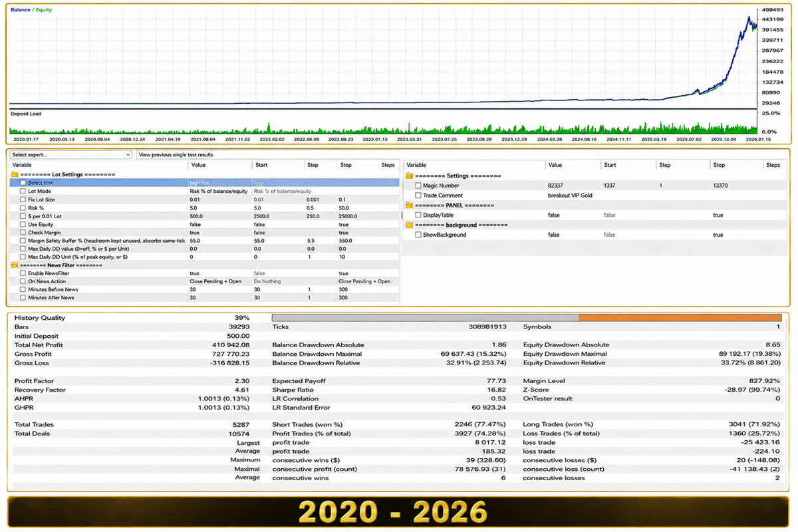Click the Value column header above Magic Number's 82337
The image size is (798, 532).
pos(555,165)
